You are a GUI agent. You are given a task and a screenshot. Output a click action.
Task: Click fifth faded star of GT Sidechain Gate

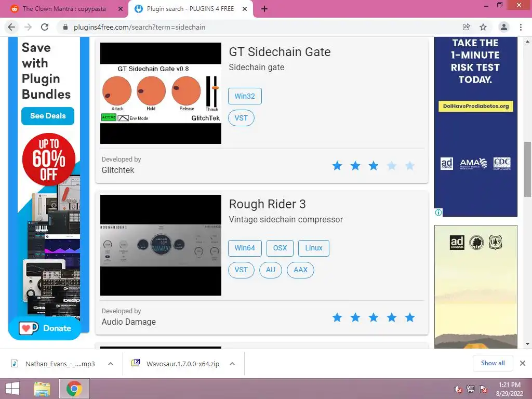coord(409,166)
